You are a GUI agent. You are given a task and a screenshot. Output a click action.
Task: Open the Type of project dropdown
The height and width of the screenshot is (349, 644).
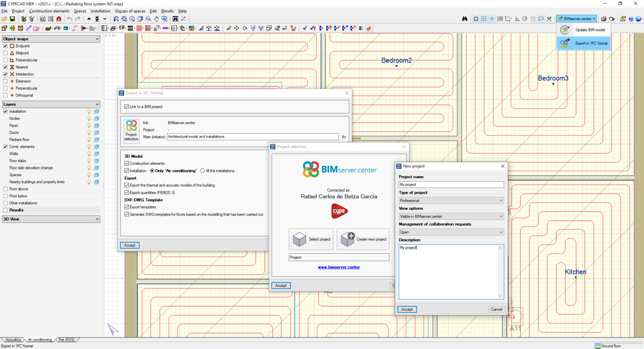tap(451, 200)
